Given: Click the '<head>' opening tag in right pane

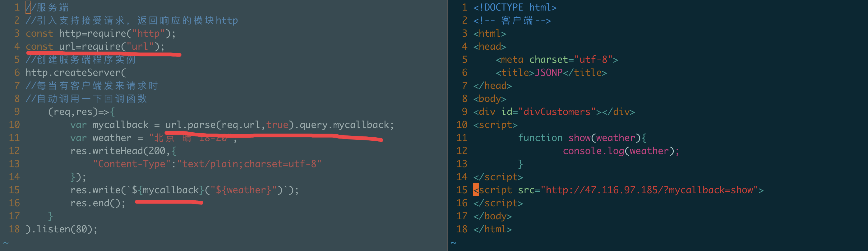Looking at the screenshot, I should pos(490,47).
